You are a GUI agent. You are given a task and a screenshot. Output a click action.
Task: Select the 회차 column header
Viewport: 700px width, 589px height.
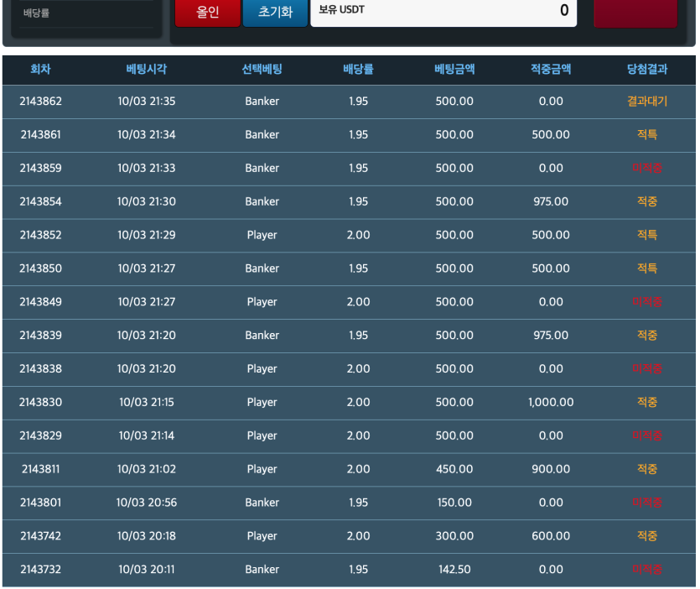(x=40, y=70)
